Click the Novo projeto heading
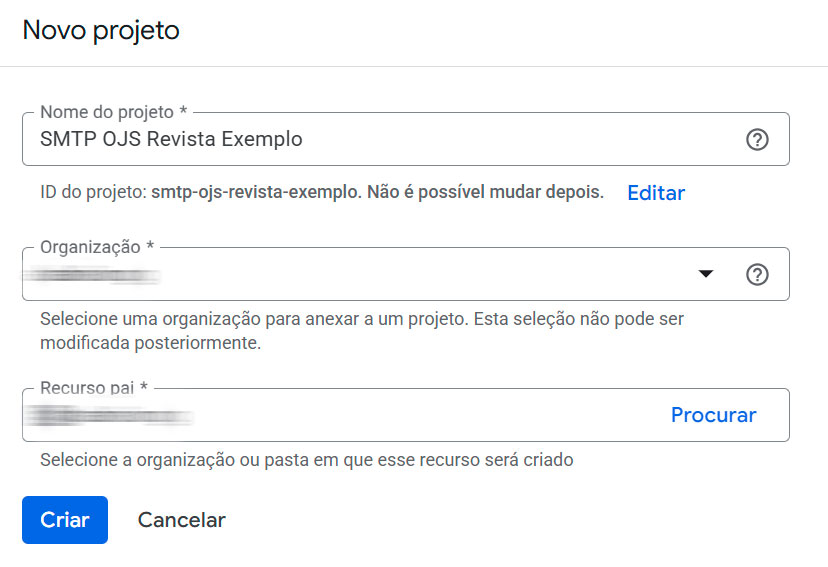The image size is (828, 567). (x=101, y=31)
